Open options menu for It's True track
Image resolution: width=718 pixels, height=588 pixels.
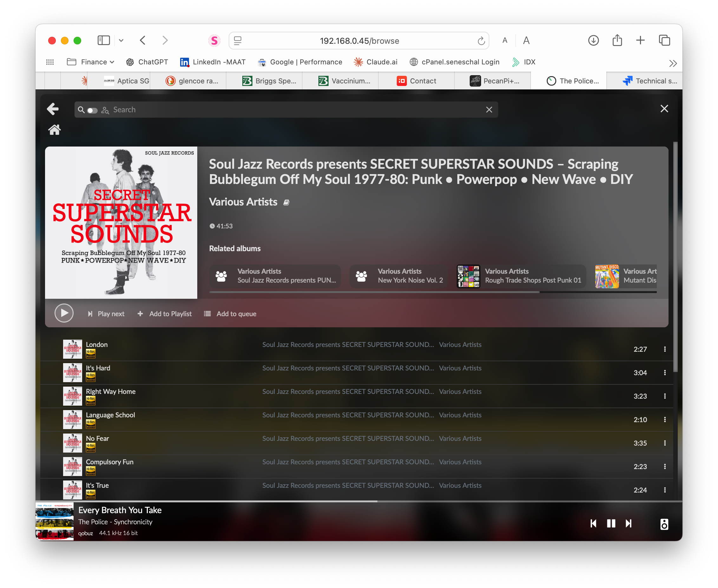(665, 490)
